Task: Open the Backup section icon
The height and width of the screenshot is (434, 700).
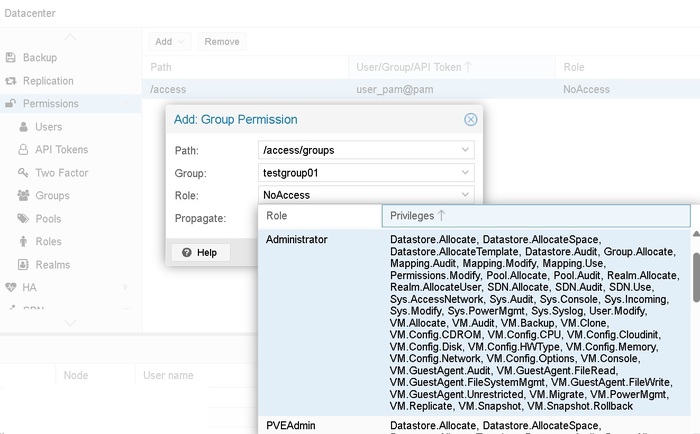Action: pos(12,58)
